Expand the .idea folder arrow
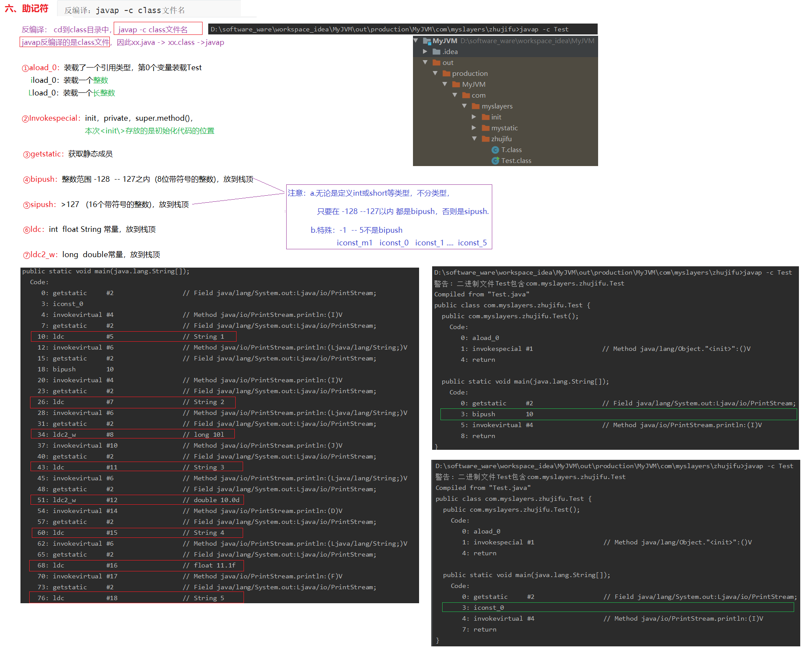Screen dimensions: 812x659 (425, 52)
